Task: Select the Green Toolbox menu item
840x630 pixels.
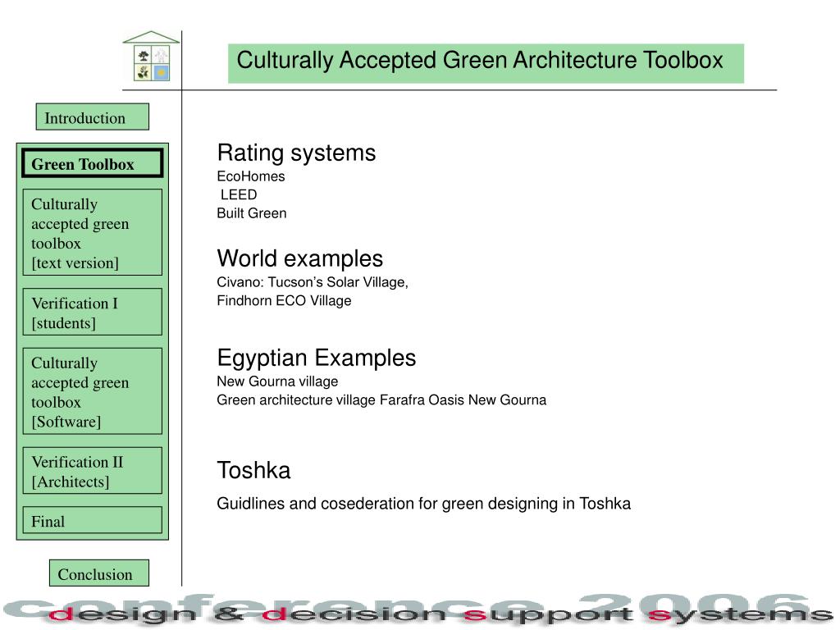Action: point(92,163)
